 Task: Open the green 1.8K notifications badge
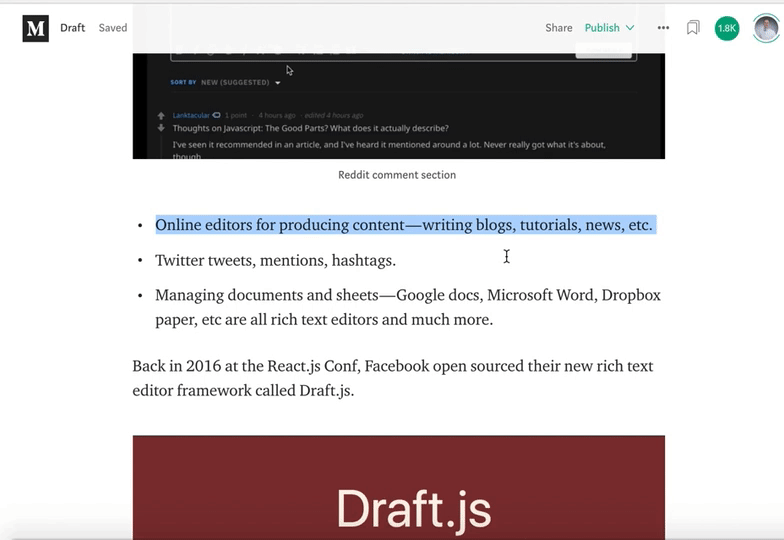726,28
